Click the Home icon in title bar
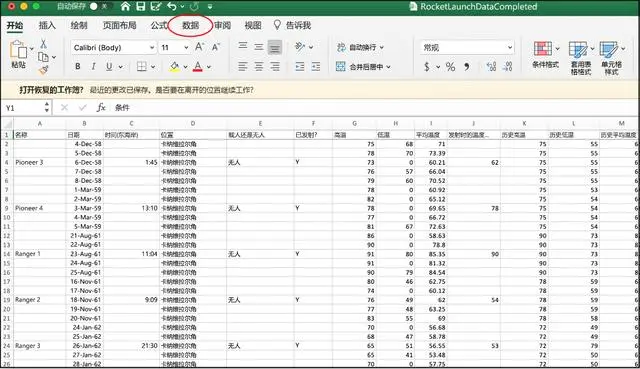The width and height of the screenshot is (640, 369). coord(125,6)
